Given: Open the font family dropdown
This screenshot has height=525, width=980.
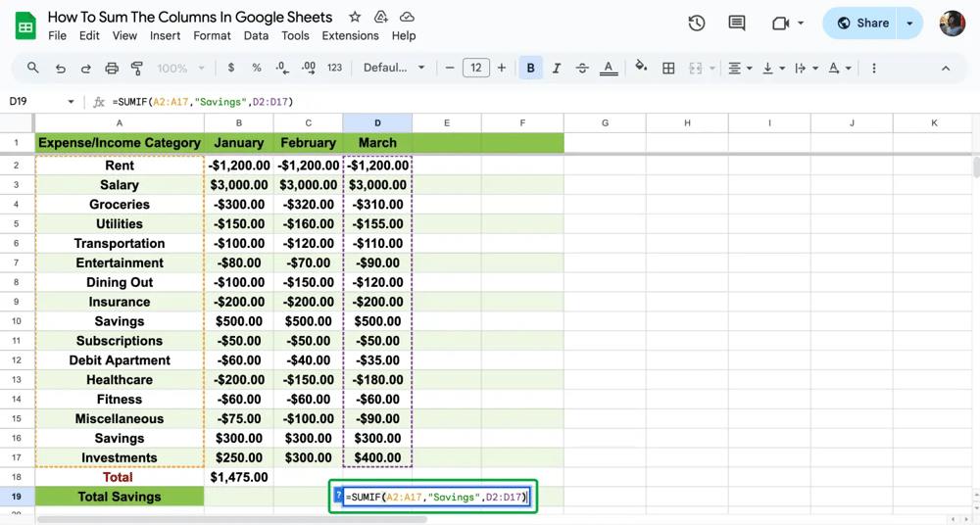Looking at the screenshot, I should [394, 69].
